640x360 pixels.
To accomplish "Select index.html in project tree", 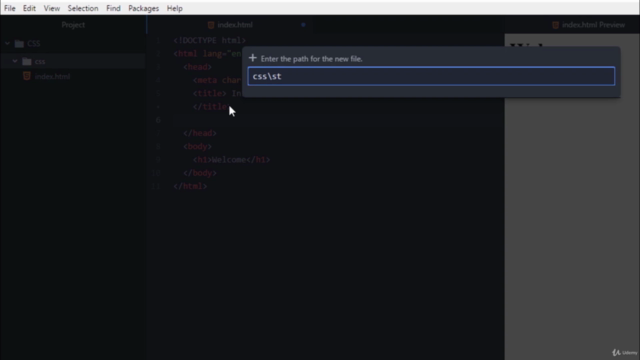I will pos(52,76).
